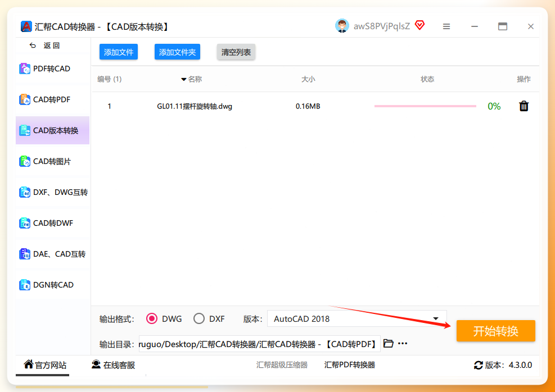Click the 0% status value
The image size is (555, 392).
point(494,106)
